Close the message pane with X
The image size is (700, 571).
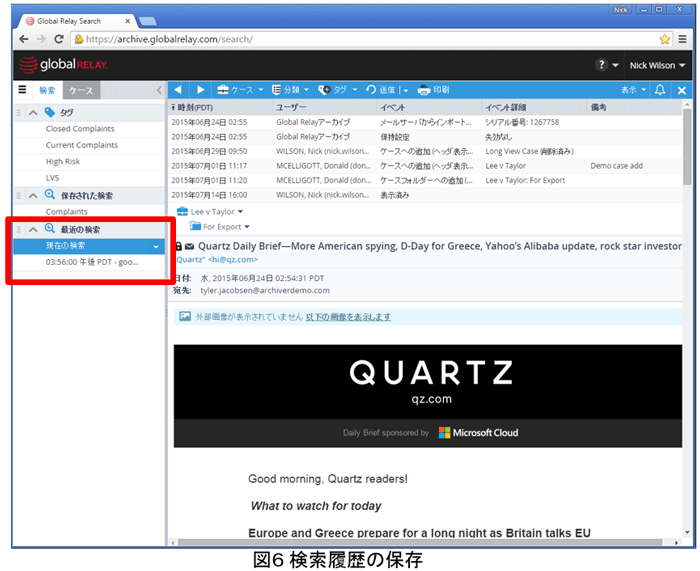(x=682, y=90)
